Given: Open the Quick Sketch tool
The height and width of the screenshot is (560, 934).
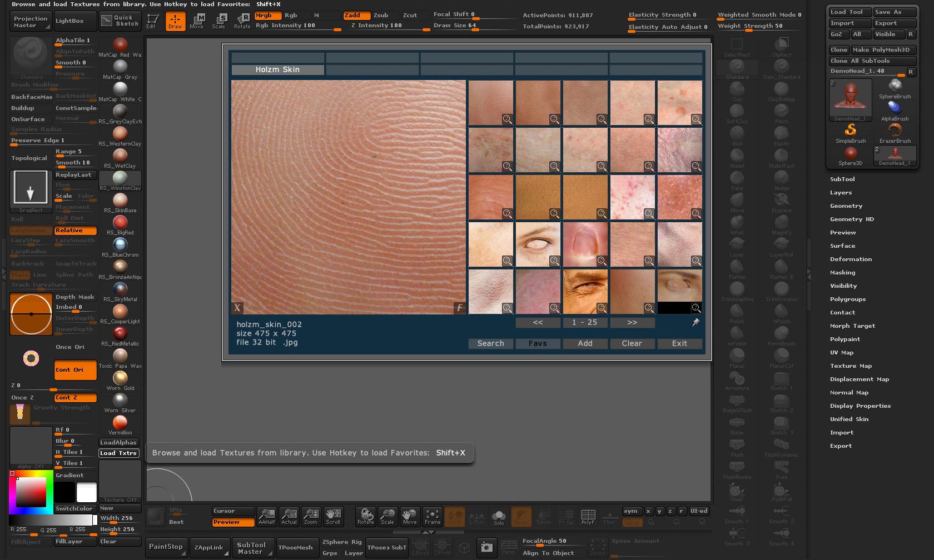Looking at the screenshot, I should click(121, 21).
